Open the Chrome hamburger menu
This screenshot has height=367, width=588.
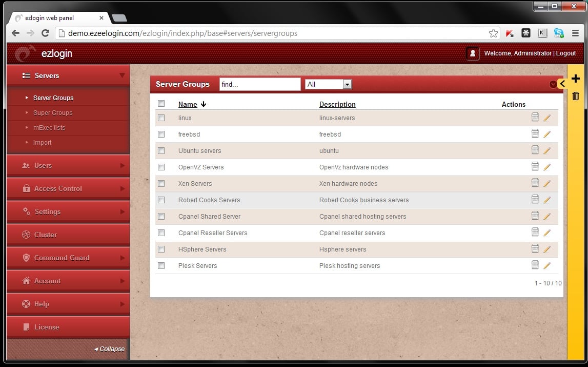pos(576,33)
